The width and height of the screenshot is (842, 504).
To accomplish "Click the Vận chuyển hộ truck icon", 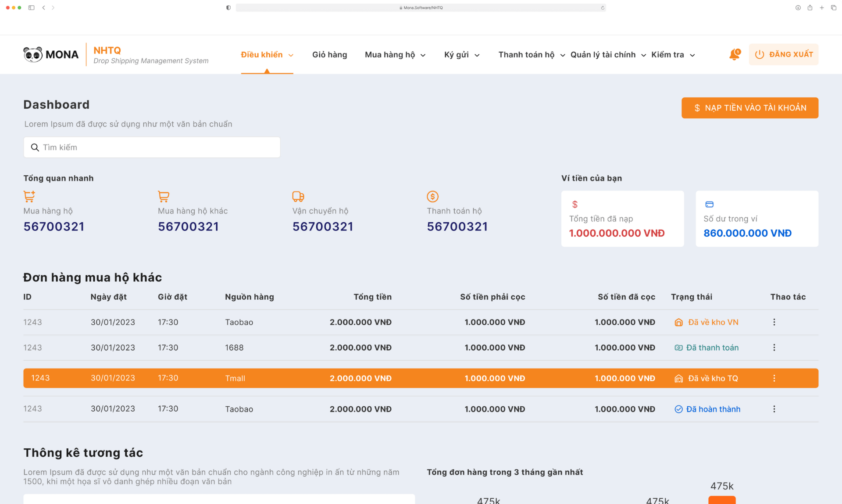I will tap(298, 196).
